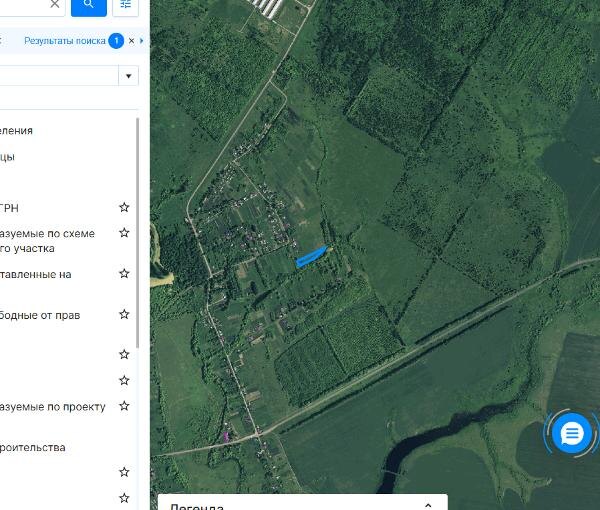
Task: Select the highlighted blue parcel on map
Action: click(x=311, y=257)
